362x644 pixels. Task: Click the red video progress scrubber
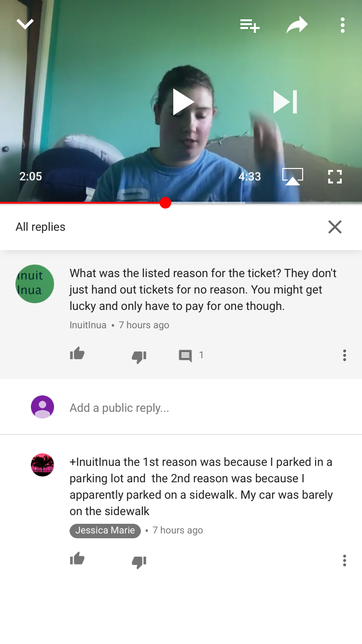166,203
